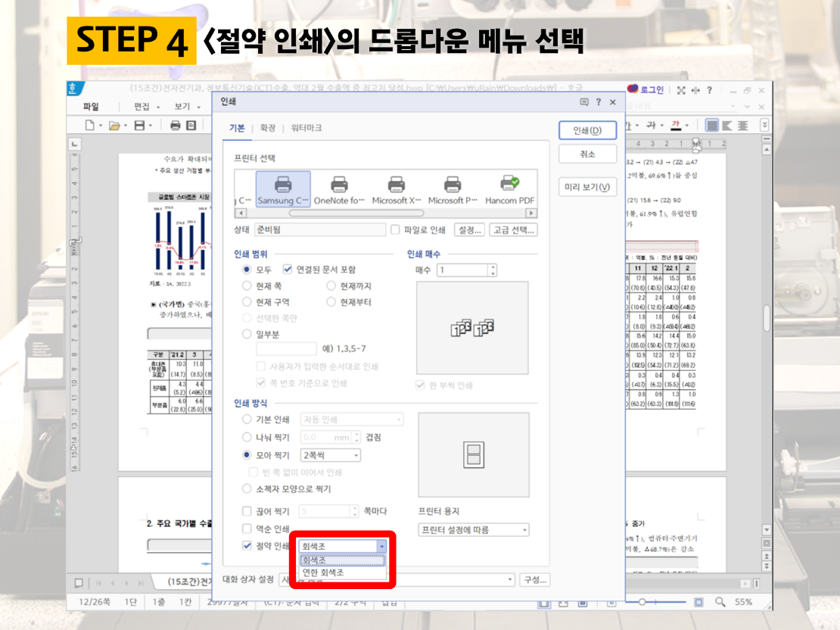The image size is (840, 630).
Task: Click the fullscreen expand icon next to 로그인
Action: pyautogui.click(x=681, y=90)
